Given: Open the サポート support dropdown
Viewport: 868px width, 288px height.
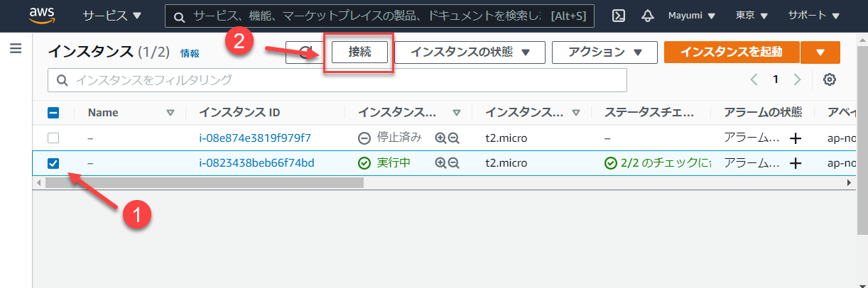Looking at the screenshot, I should coord(814,15).
